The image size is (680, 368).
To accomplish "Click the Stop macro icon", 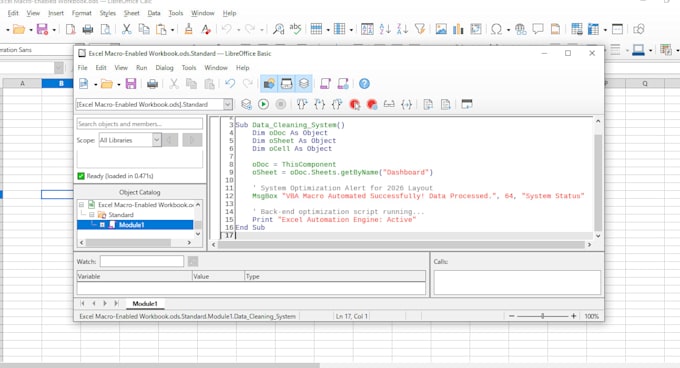I will tap(281, 104).
